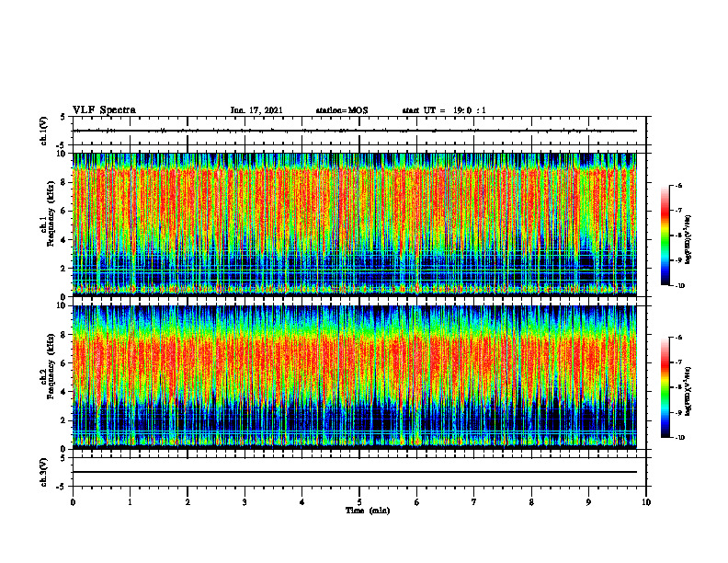728x563 pixels.
Task: Click the ch.1 spectrogram color scale bar
Action: tap(665, 236)
